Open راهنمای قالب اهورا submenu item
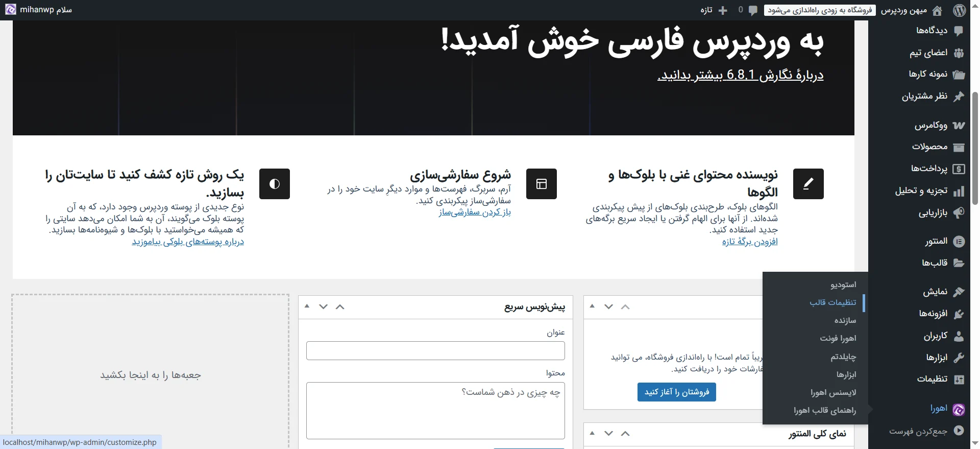The image size is (980, 449). [825, 410]
